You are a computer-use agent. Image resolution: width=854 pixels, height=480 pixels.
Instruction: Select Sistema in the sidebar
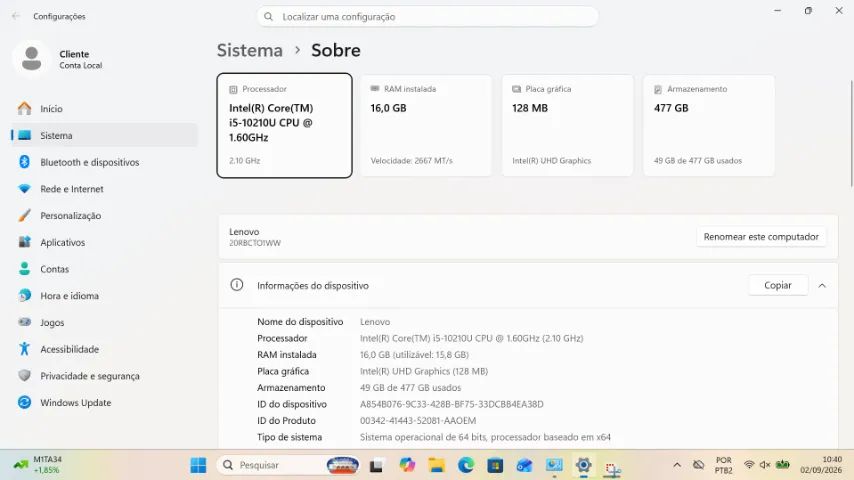pos(103,135)
